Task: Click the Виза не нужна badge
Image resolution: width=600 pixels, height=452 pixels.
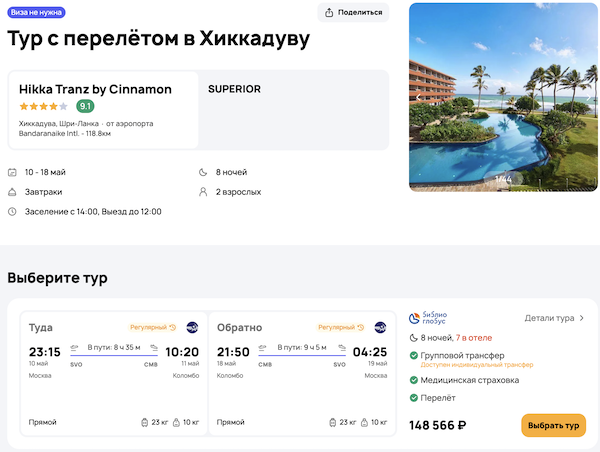Action: click(x=36, y=12)
